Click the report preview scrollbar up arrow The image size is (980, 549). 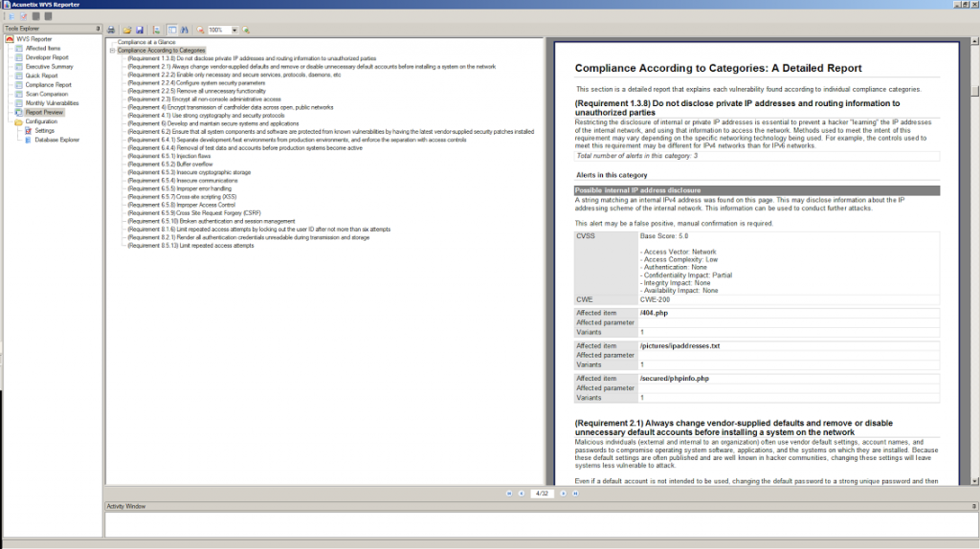click(974, 41)
